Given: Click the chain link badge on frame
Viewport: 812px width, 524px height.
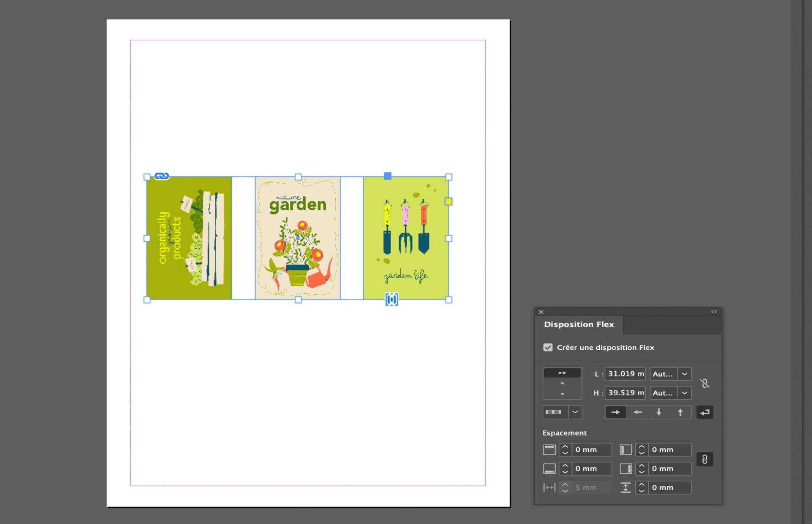Looking at the screenshot, I should tap(162, 176).
